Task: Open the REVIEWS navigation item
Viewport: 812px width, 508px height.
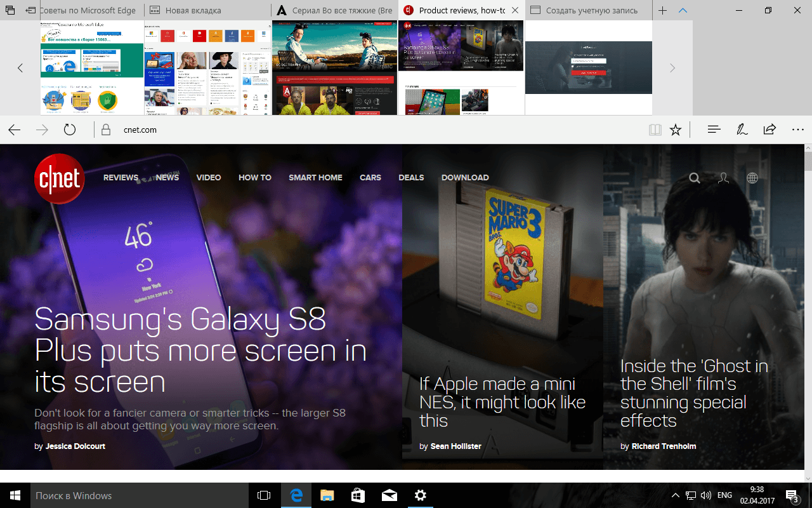Action: coord(121,178)
